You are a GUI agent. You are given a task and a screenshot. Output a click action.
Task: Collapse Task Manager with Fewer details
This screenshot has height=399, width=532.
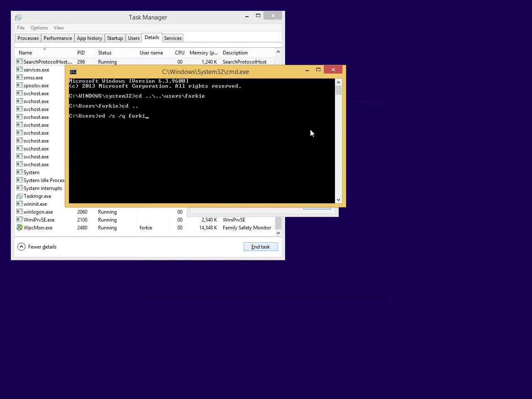[x=37, y=247]
